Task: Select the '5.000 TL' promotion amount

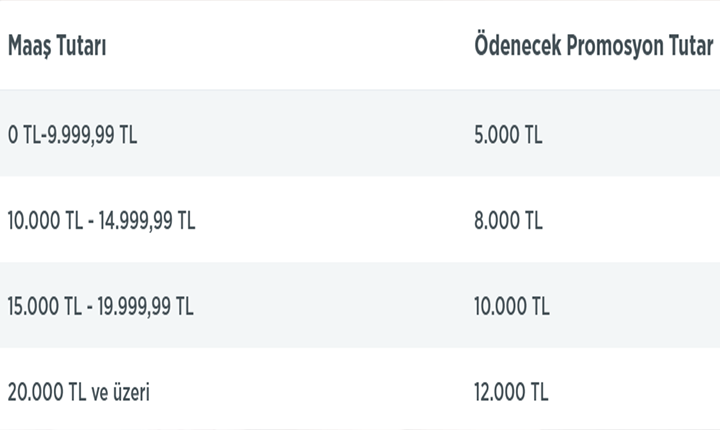Action: pos(510,134)
